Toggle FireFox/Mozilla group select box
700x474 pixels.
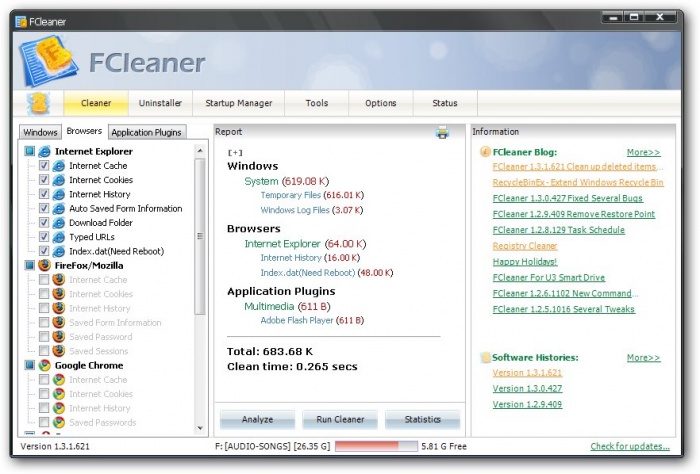(x=29, y=266)
